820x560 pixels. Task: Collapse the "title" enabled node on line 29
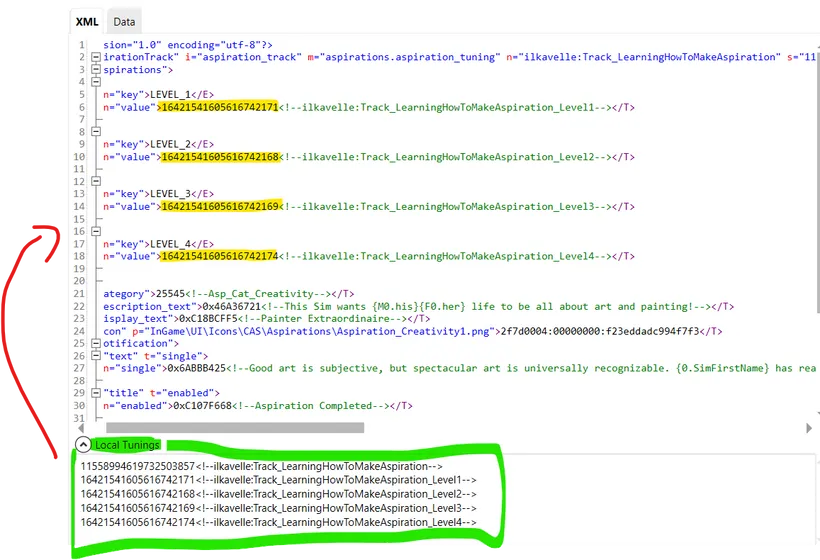[96, 392]
